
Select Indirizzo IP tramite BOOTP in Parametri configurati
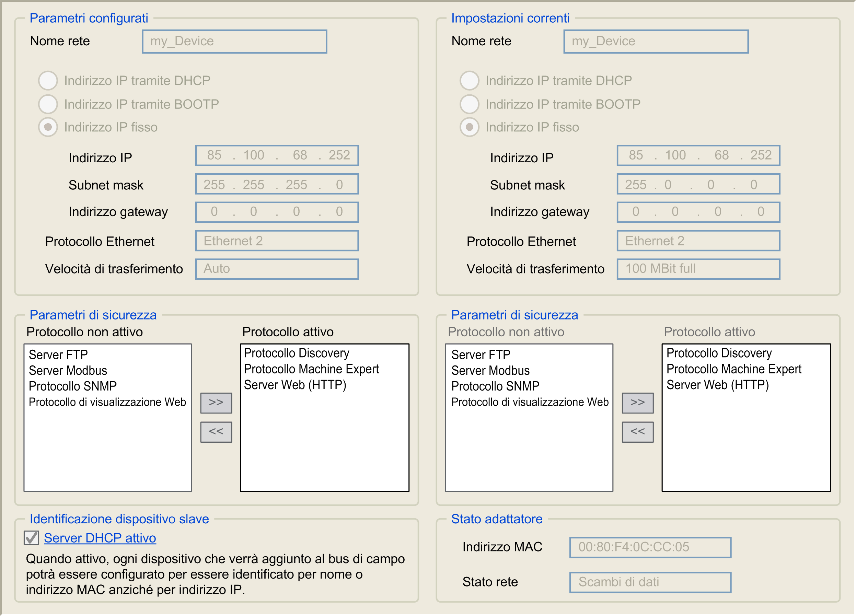pos(48,104)
